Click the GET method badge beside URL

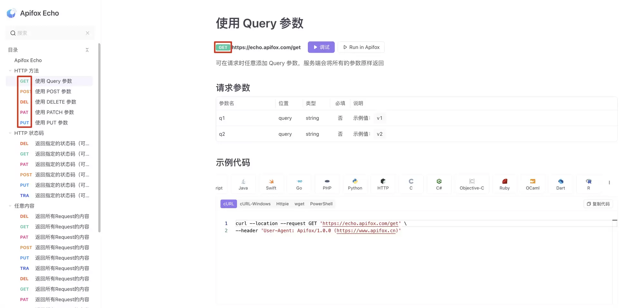pos(223,47)
